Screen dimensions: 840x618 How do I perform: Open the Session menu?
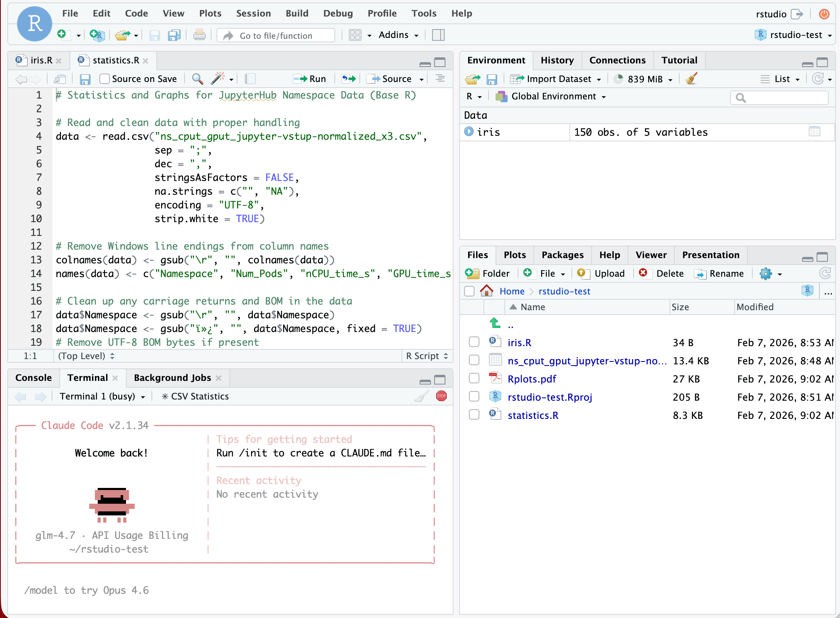(253, 13)
